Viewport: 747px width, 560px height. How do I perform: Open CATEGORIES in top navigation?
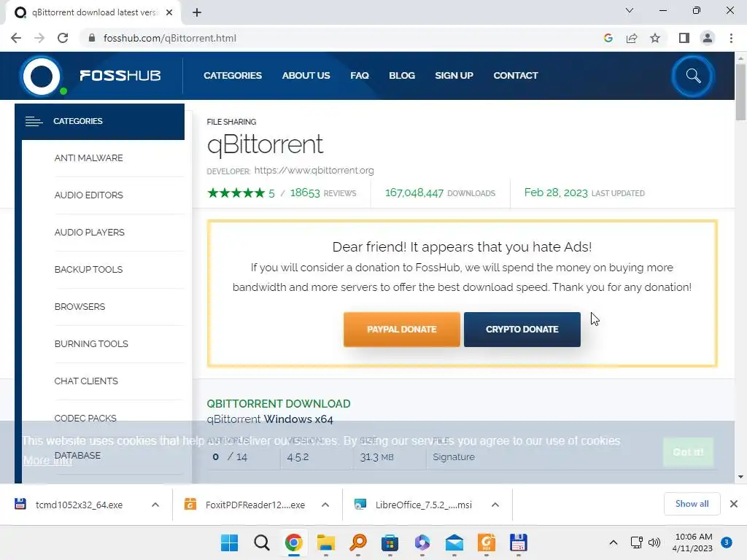click(x=233, y=76)
